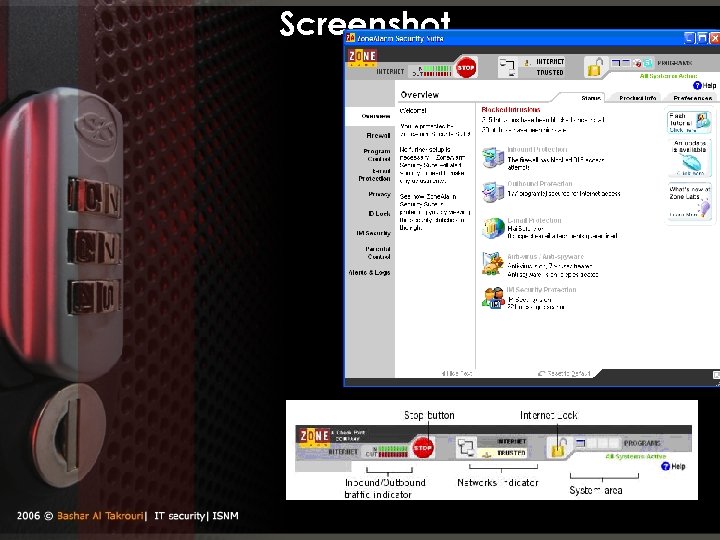Click the yellow Internet Lock padlock in ZoneAlarm window
Screen dimensions: 720x540
pyautogui.click(x=594, y=67)
